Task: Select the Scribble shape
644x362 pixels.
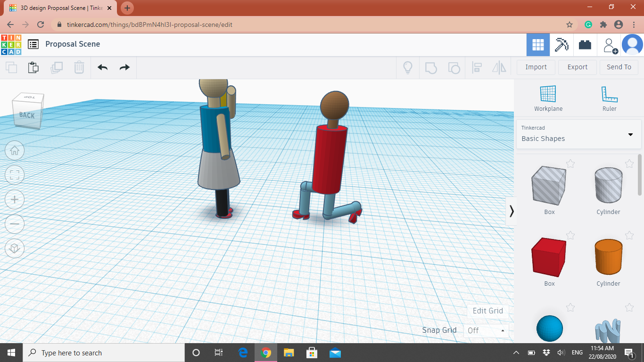Action: [x=608, y=331]
